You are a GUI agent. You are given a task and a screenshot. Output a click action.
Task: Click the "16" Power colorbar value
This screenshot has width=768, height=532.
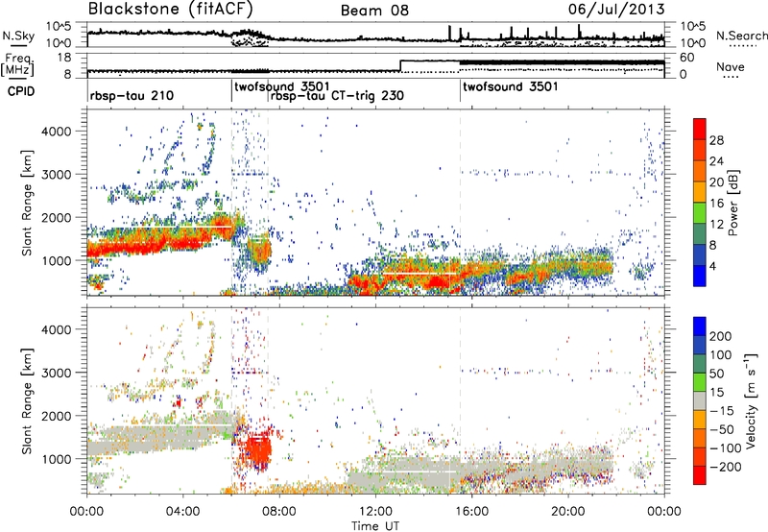716,204
